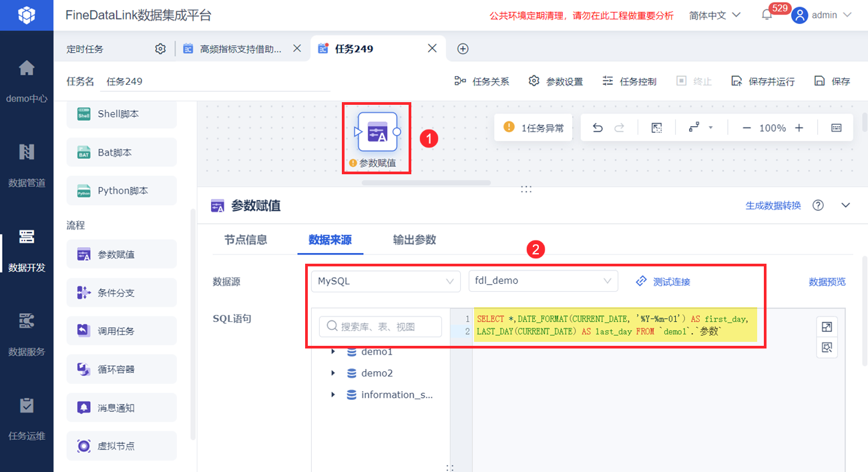The height and width of the screenshot is (472, 868).
Task: Add a new tab with plus icon
Action: point(463,49)
